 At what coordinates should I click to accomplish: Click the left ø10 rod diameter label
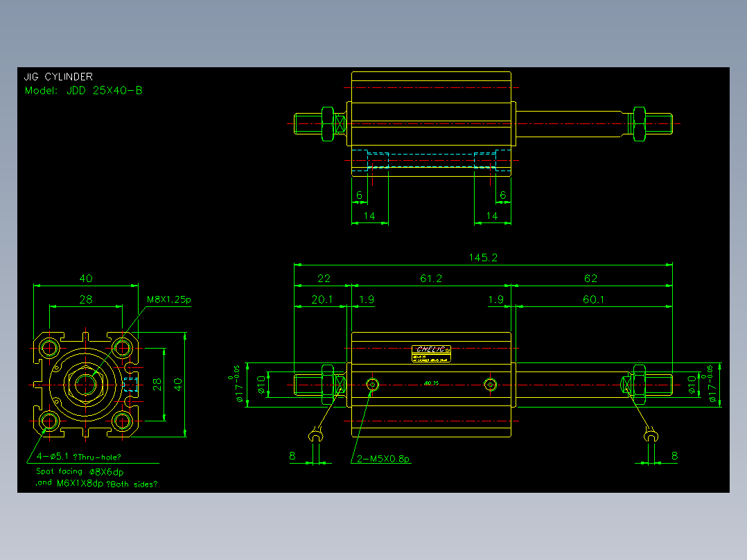(261, 385)
